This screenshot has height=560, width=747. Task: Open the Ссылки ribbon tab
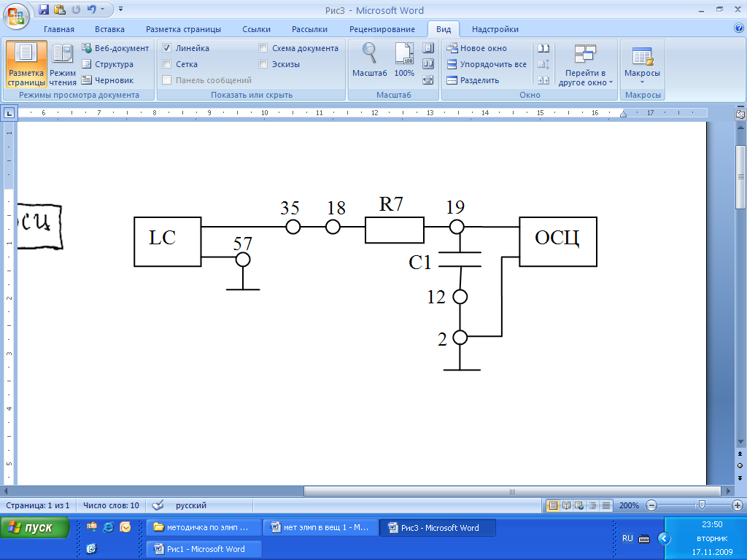tap(256, 29)
